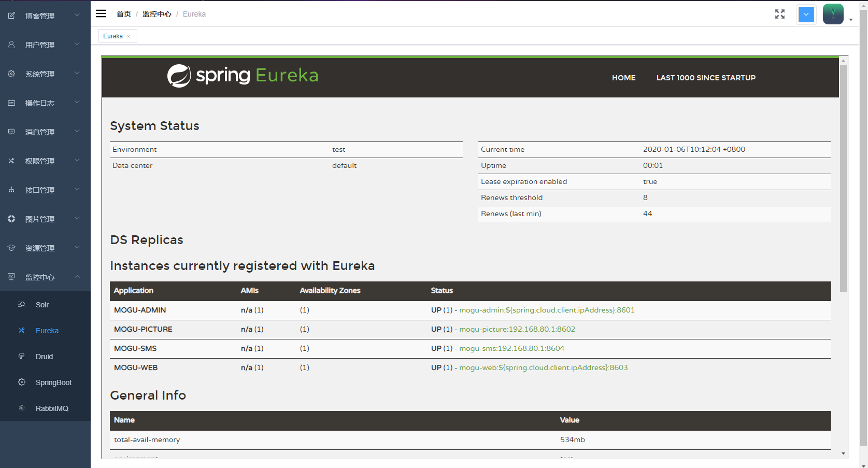Expand the 博客管理 menu chevron
Image resolution: width=868 pixels, height=468 pixels.
(77, 16)
